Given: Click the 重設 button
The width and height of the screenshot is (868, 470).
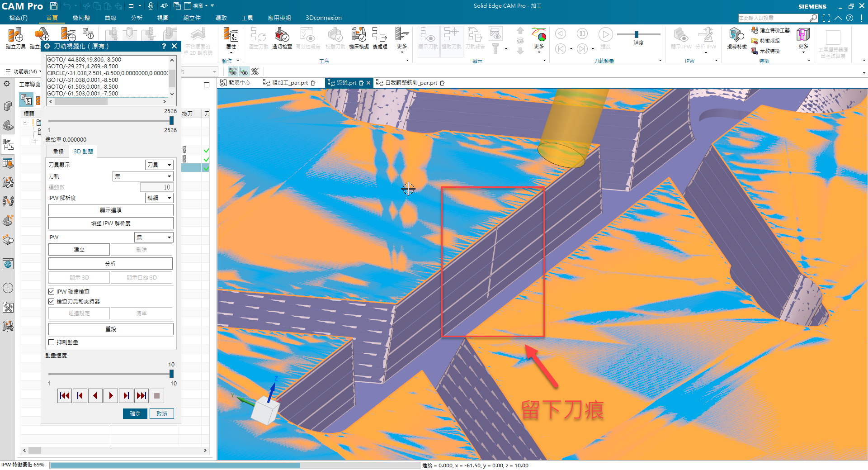Looking at the screenshot, I should coord(111,329).
